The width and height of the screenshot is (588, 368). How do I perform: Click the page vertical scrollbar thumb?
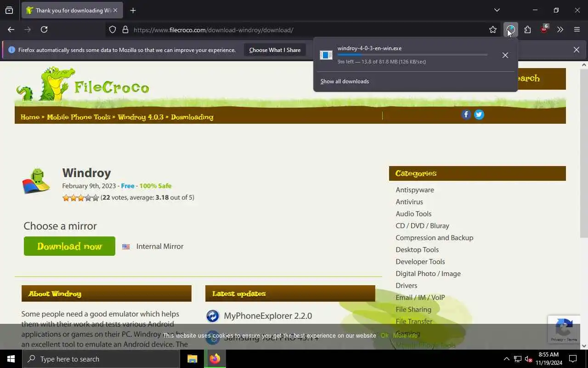(x=584, y=154)
